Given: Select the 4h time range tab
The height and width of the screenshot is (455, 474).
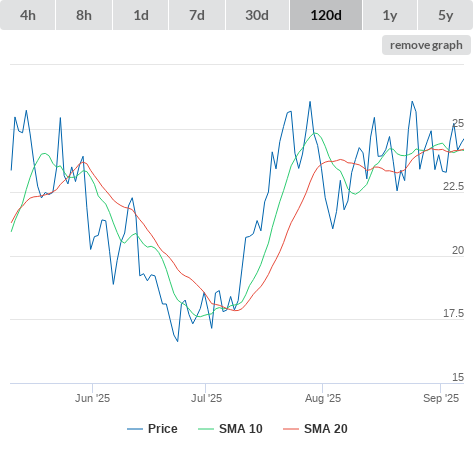Looking at the screenshot, I should point(28,15).
